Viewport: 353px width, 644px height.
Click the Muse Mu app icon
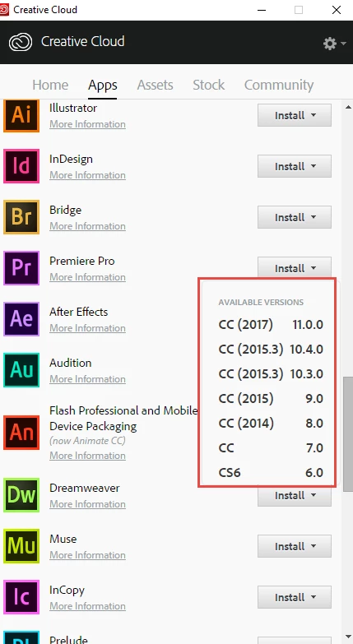pos(21,546)
